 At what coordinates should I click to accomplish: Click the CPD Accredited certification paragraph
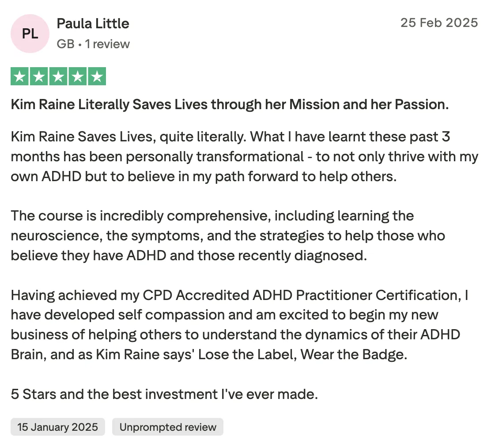coord(240,325)
